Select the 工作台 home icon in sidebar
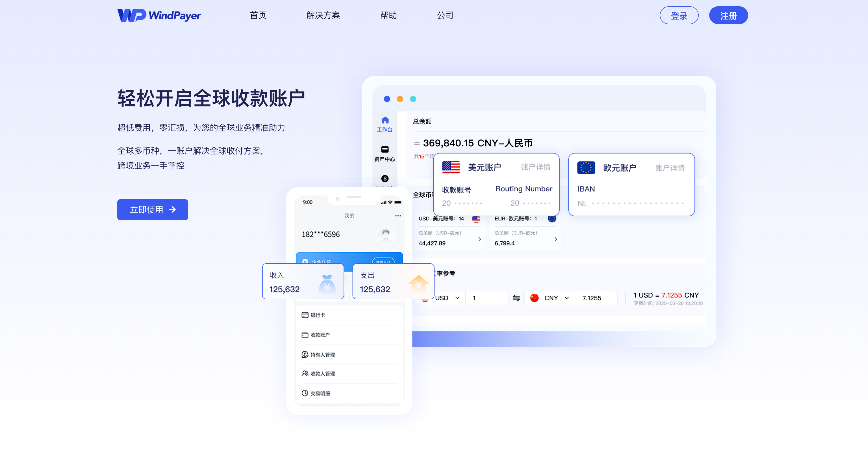This screenshot has height=462, width=868. coord(385,120)
